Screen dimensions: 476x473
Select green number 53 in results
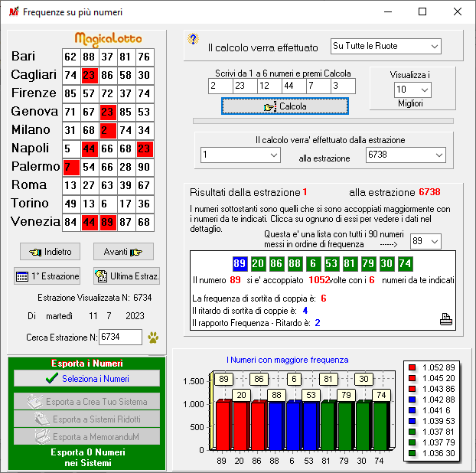click(331, 263)
